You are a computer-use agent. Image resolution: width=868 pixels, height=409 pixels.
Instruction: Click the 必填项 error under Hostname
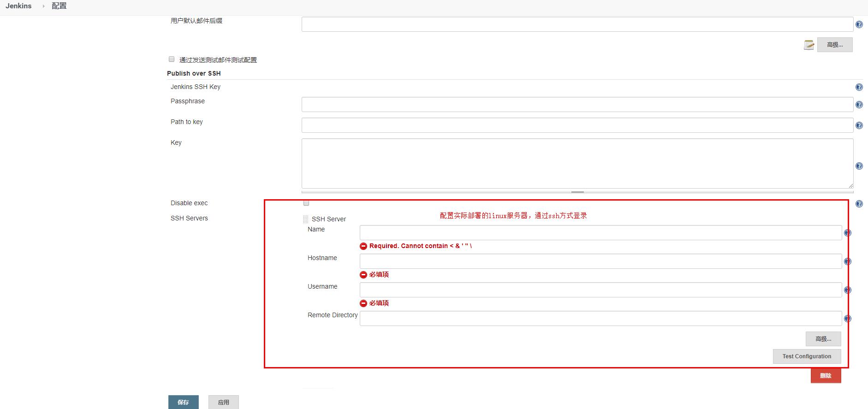pos(379,274)
